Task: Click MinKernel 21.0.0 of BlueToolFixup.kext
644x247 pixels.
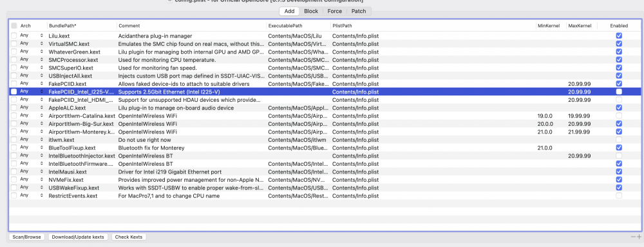Action: 545,148
